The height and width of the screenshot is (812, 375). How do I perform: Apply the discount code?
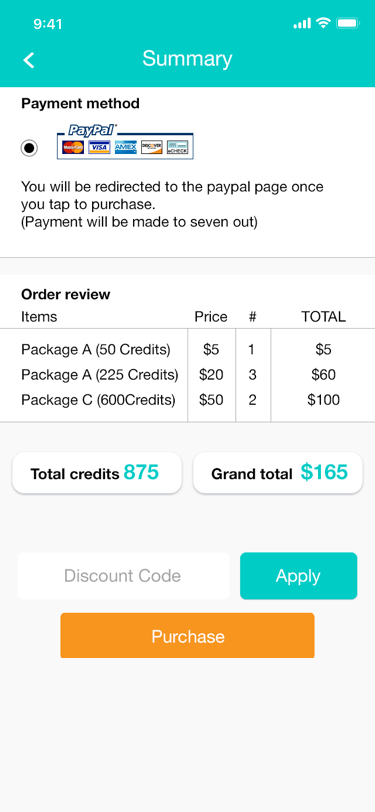298,576
